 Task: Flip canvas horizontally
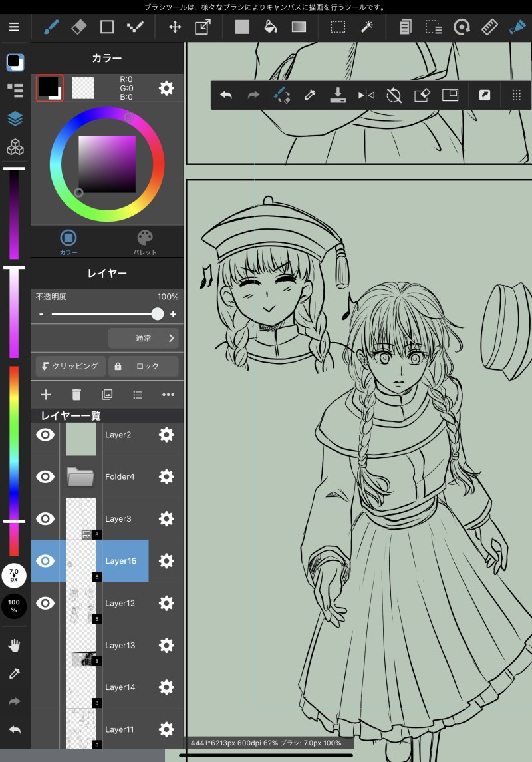[x=366, y=95]
